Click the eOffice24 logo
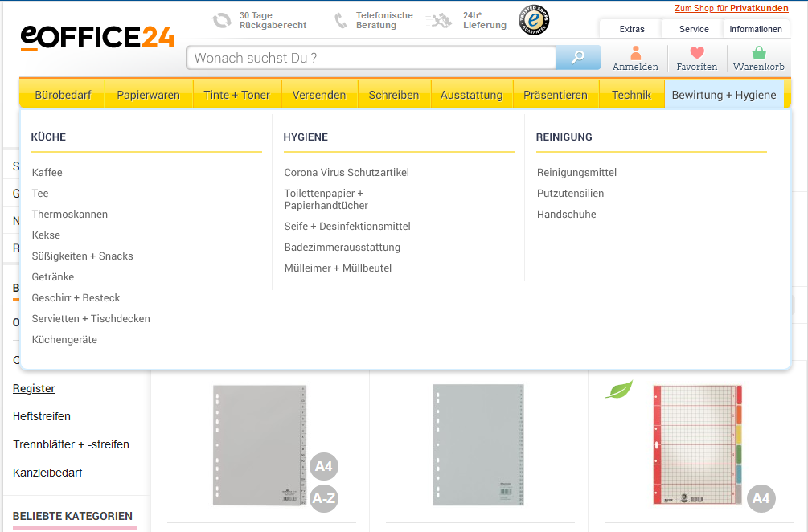This screenshot has height=532, width=808. [x=97, y=37]
